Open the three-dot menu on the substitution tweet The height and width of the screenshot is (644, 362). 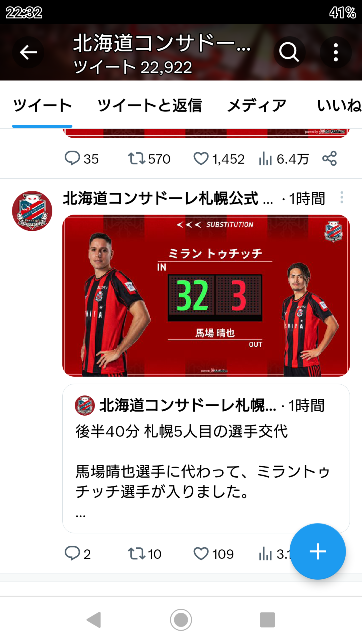coord(342,198)
